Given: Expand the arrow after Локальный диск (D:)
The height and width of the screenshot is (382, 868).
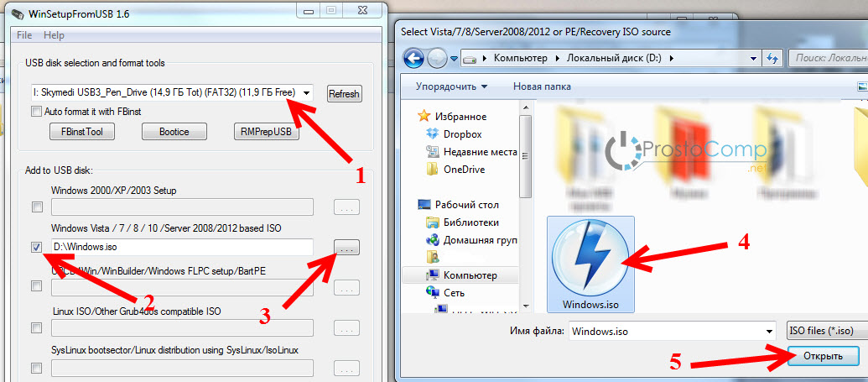Looking at the screenshot, I should pyautogui.click(x=672, y=58).
